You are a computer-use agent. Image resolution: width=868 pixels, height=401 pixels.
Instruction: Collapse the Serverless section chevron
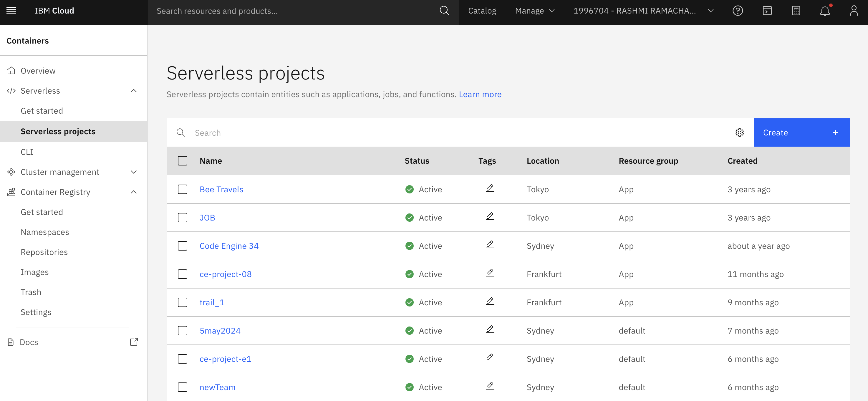[134, 91]
